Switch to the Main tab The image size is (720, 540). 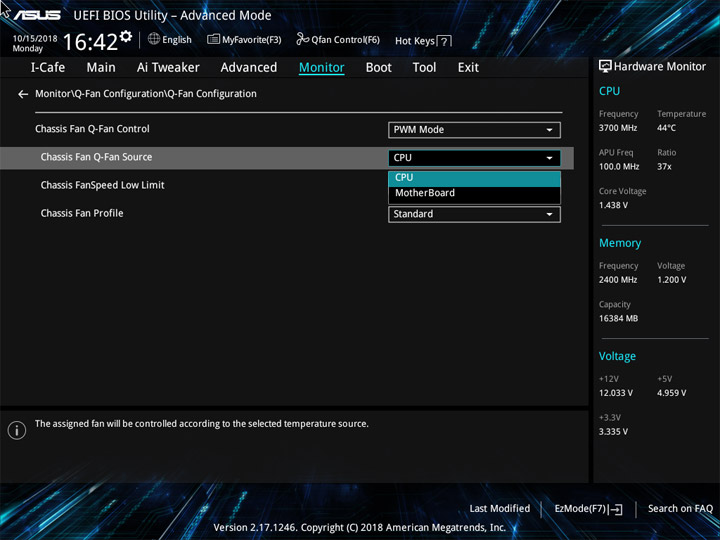click(101, 68)
